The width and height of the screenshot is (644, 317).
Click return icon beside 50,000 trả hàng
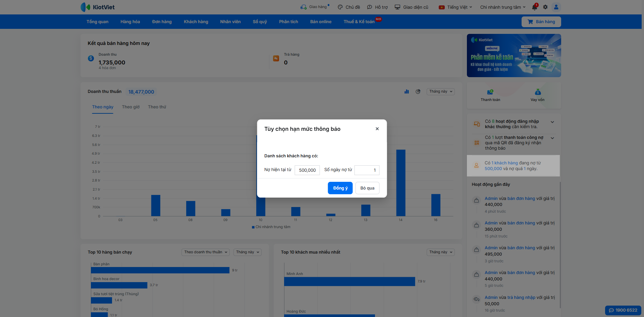(476, 299)
